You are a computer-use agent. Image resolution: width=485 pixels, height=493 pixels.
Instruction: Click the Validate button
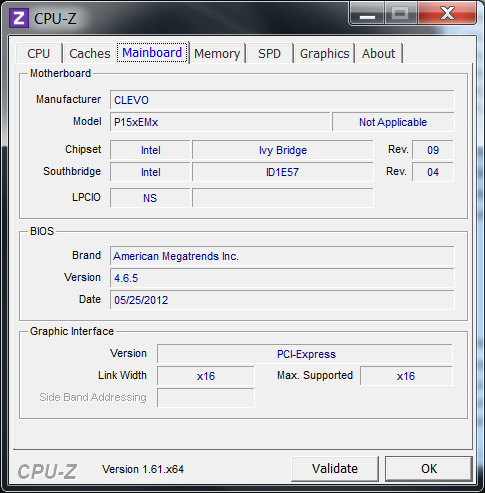[x=335, y=469]
